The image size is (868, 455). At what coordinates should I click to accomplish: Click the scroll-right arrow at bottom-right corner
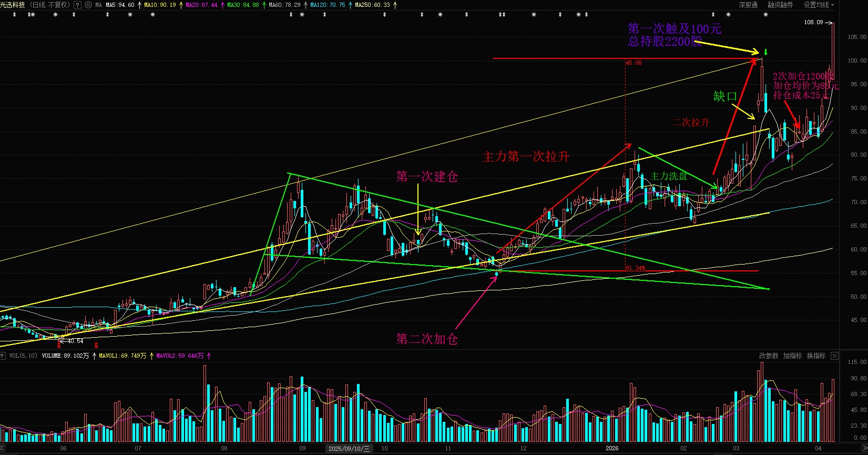865,448
